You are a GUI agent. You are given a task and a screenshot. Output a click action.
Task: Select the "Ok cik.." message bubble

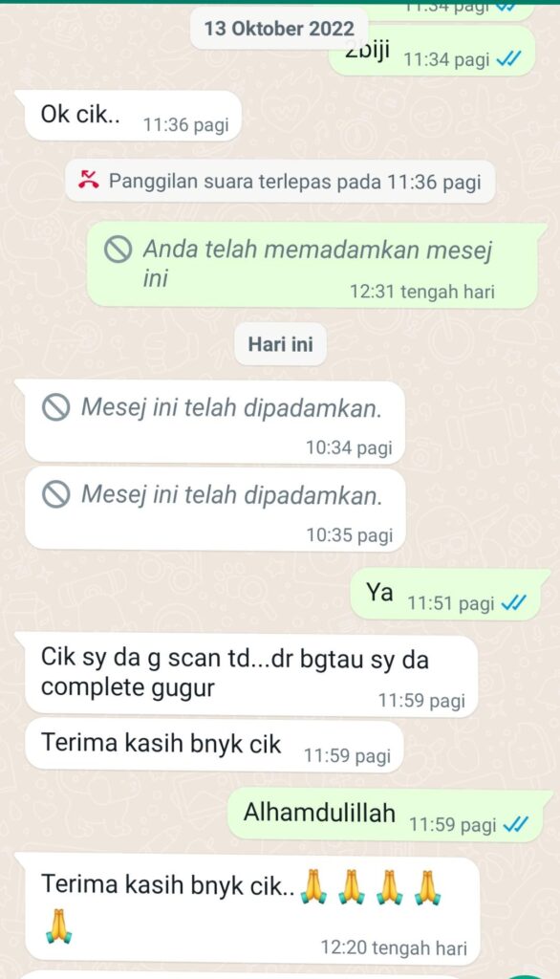pos(133,116)
